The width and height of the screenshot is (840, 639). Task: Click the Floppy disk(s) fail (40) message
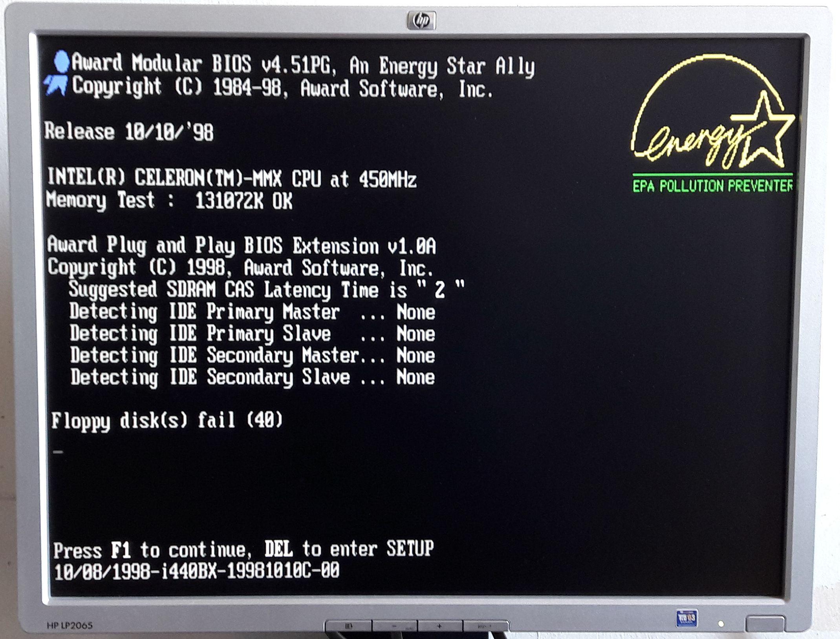coord(167,420)
